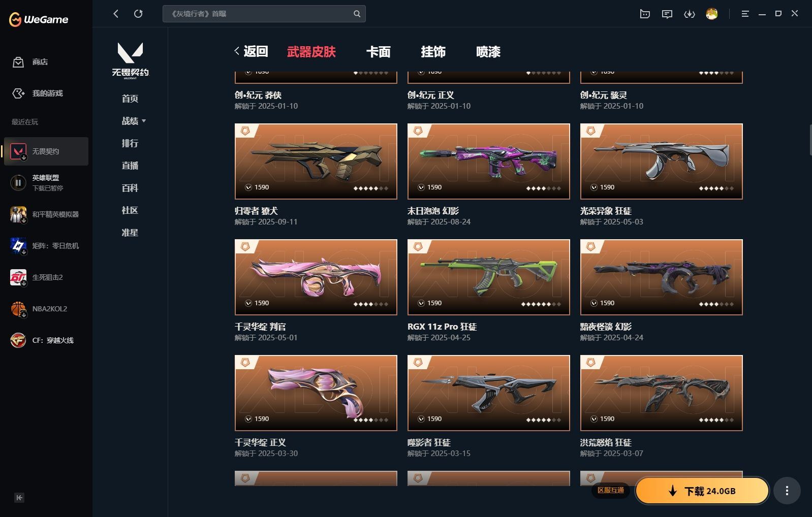
Task: Open the 挂饰 tab
Action: point(433,52)
